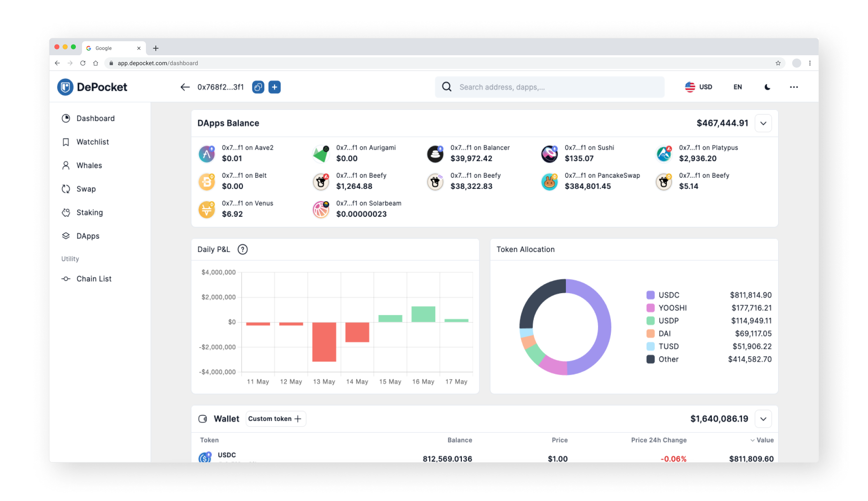
Task: Click the Aave2 dapp icon
Action: point(207,154)
